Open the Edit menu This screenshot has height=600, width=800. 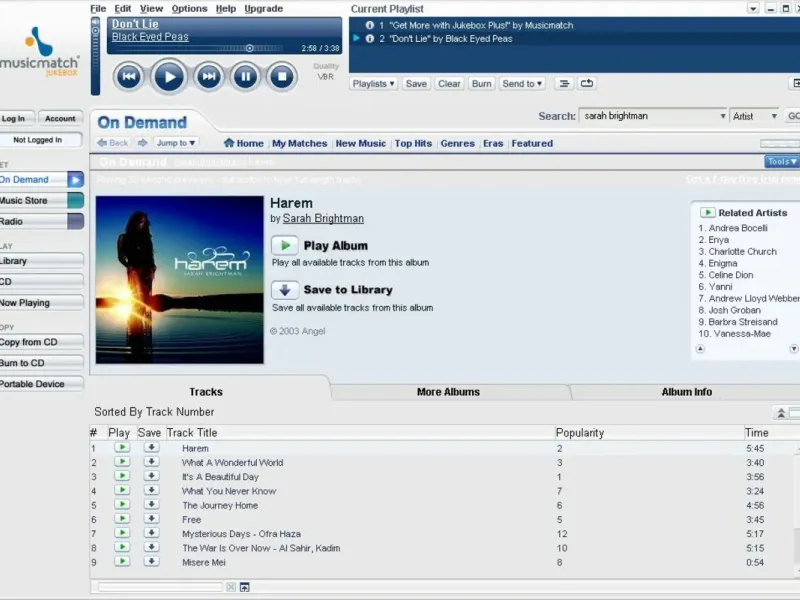122,9
